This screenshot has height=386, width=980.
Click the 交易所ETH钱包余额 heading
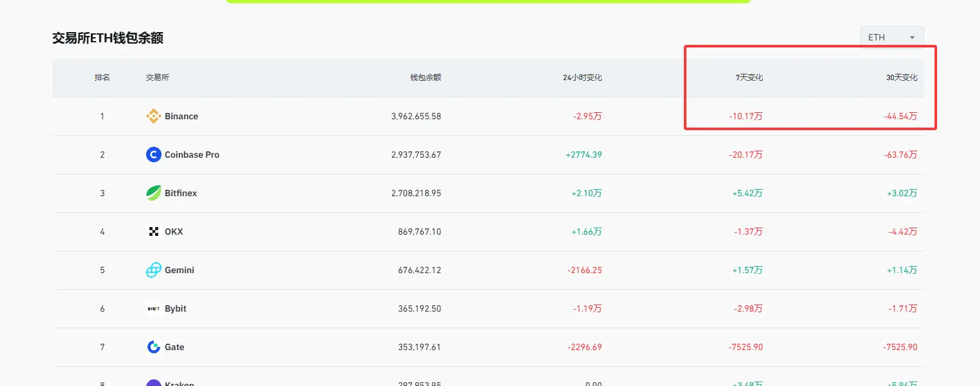[x=108, y=38]
